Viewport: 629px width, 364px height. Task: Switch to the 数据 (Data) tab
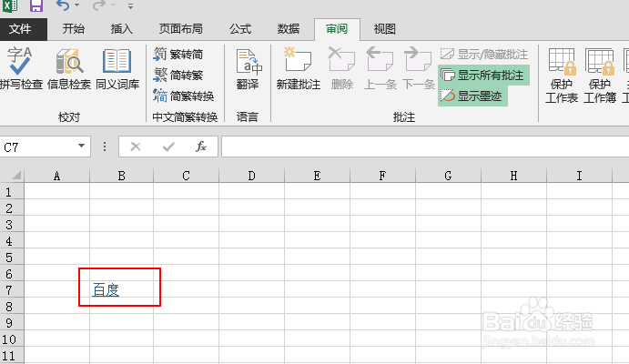289,29
